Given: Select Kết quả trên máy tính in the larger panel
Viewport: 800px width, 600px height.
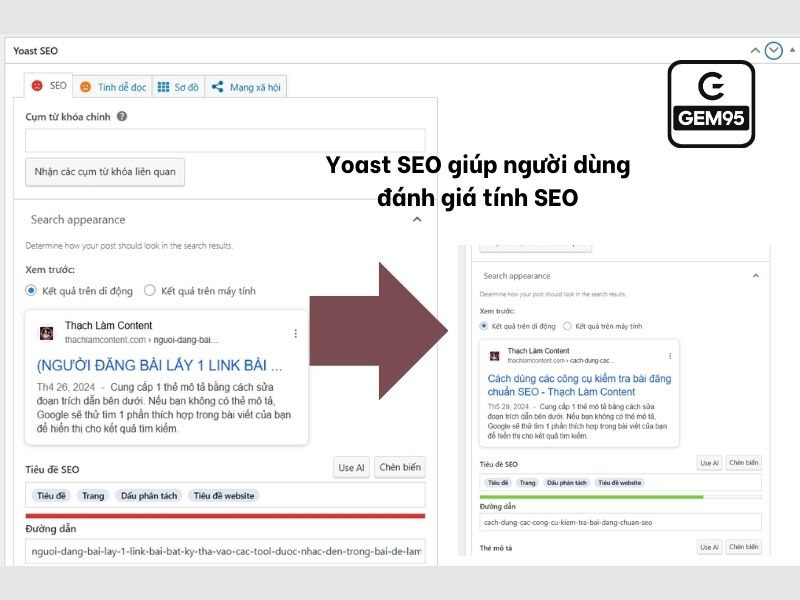Looking at the screenshot, I should point(149,290).
